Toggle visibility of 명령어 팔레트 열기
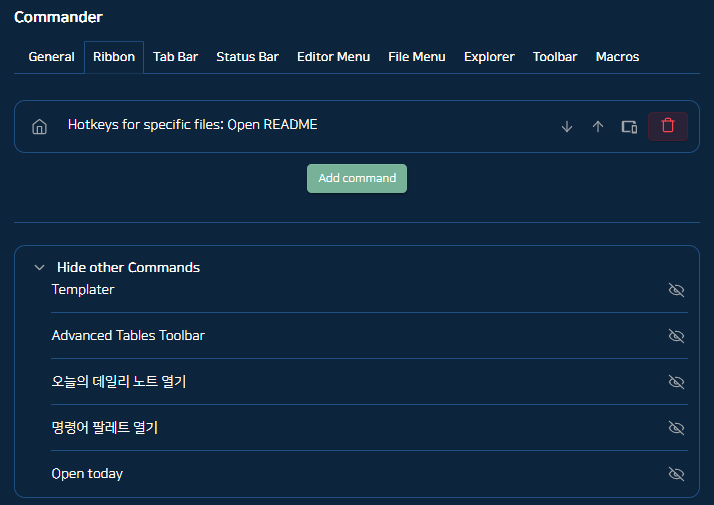Image resolution: width=714 pixels, height=505 pixels. pos(676,428)
